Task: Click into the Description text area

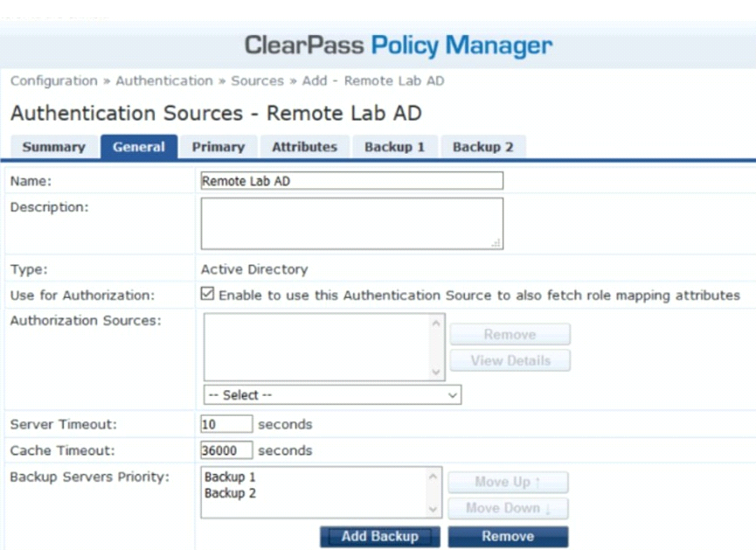Action: (352, 223)
